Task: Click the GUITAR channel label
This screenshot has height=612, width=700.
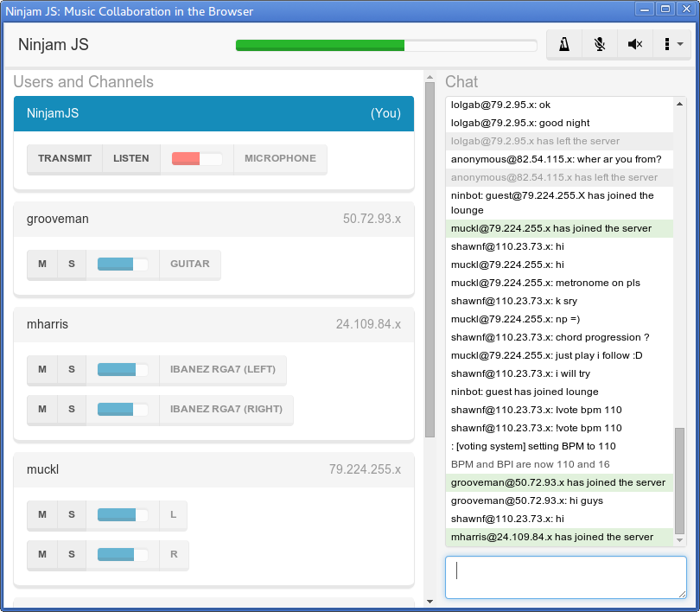Action: pyautogui.click(x=190, y=264)
